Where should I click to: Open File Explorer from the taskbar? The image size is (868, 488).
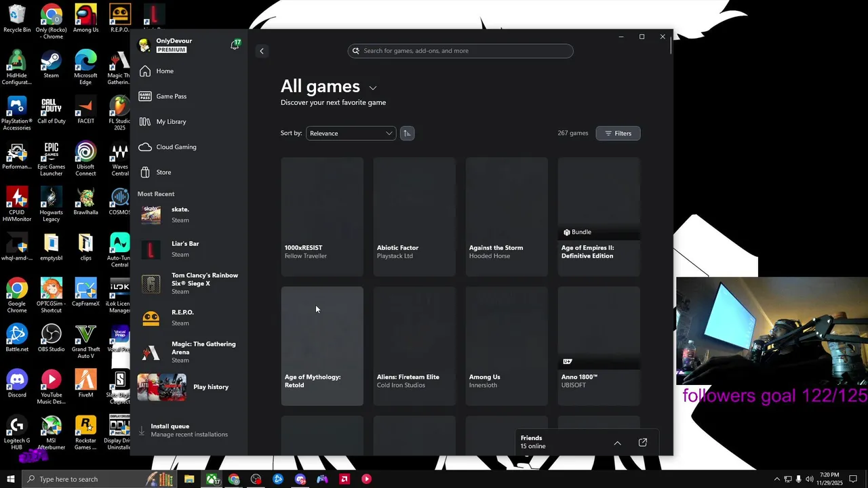click(189, 479)
